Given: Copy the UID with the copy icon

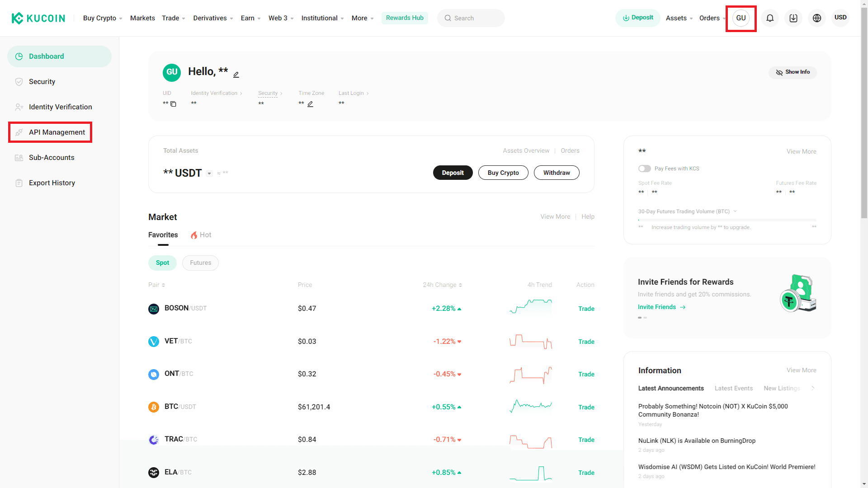Looking at the screenshot, I should [x=173, y=104].
